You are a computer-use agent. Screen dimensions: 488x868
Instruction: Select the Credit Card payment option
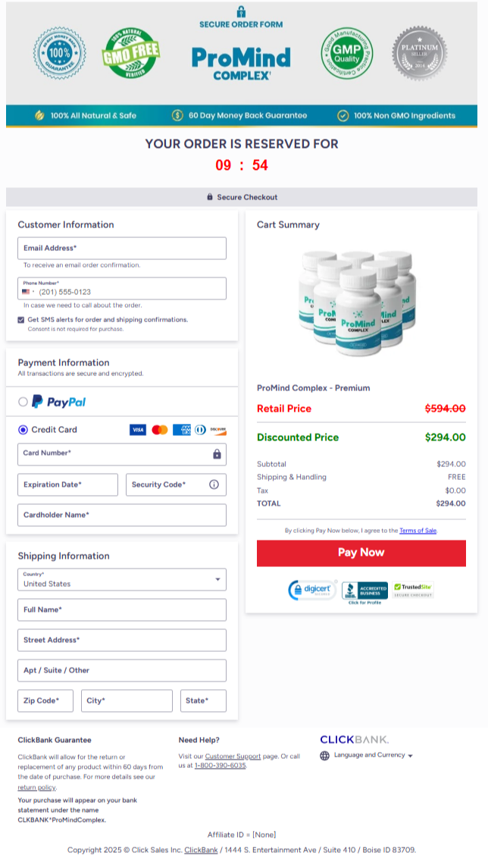(23, 430)
